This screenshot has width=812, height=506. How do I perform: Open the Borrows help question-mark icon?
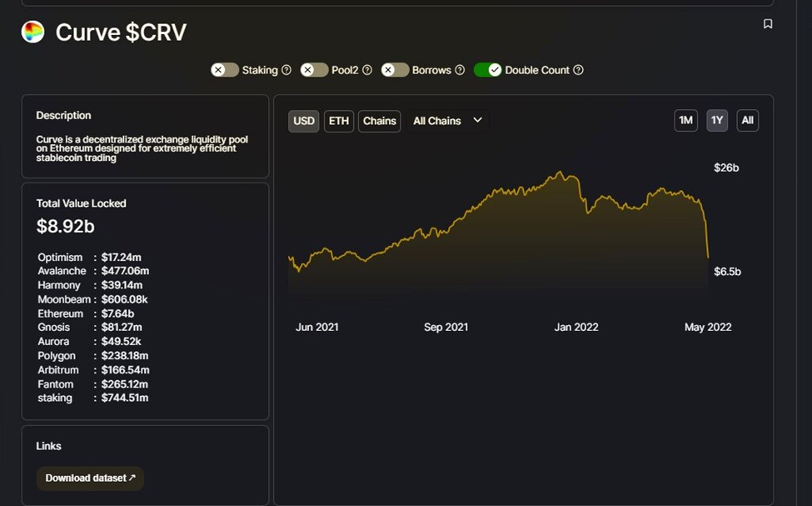(x=460, y=70)
